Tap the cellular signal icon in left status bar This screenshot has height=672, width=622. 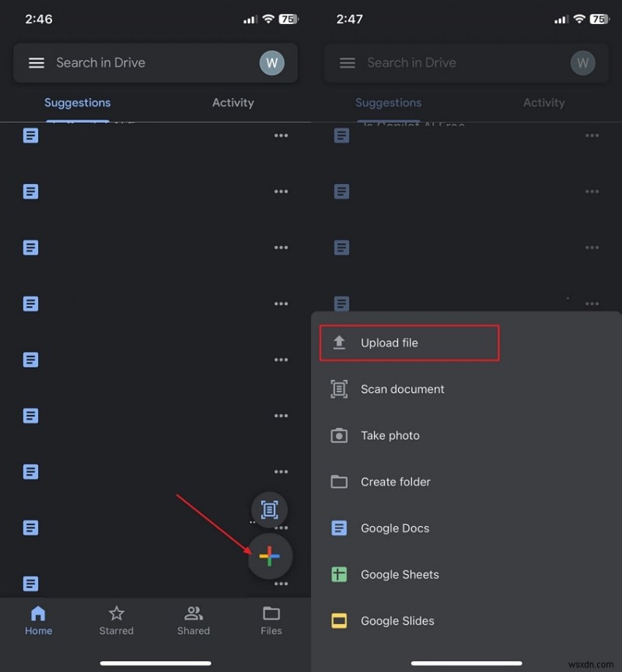250,19
